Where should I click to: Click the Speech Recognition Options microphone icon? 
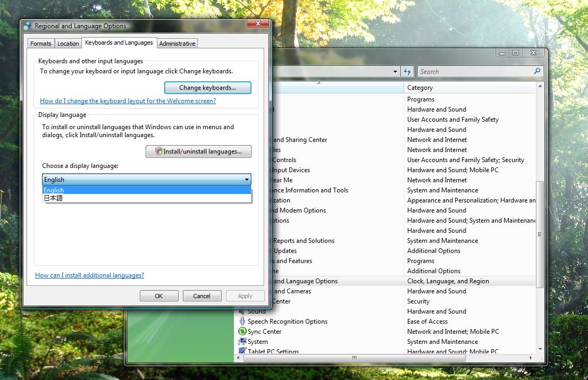242,321
